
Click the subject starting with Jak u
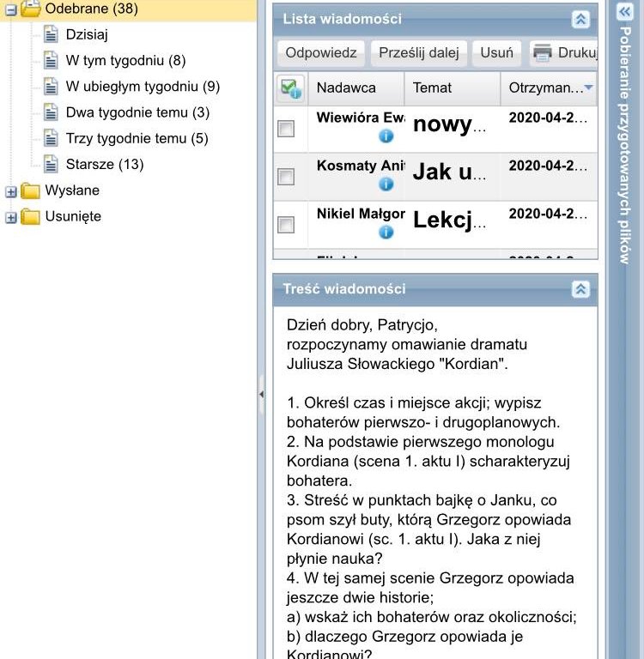[x=449, y=172]
